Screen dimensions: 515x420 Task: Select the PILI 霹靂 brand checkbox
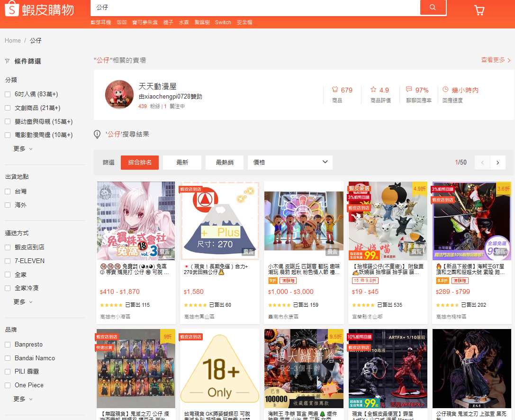8,372
